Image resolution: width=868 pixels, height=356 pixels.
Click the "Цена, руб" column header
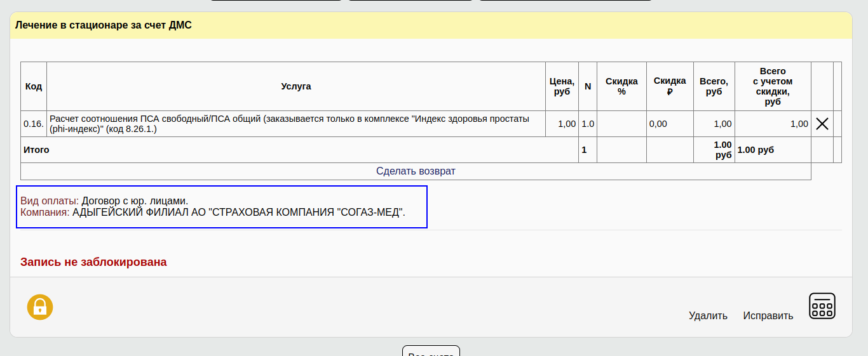(x=562, y=86)
